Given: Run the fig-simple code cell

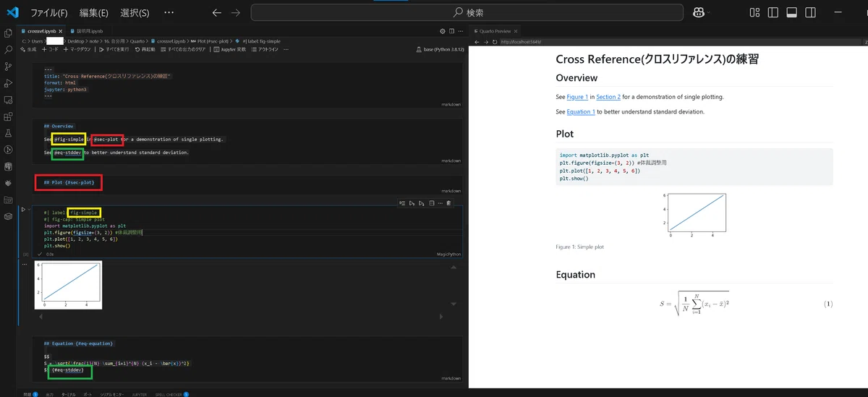Looking at the screenshot, I should pos(23,210).
